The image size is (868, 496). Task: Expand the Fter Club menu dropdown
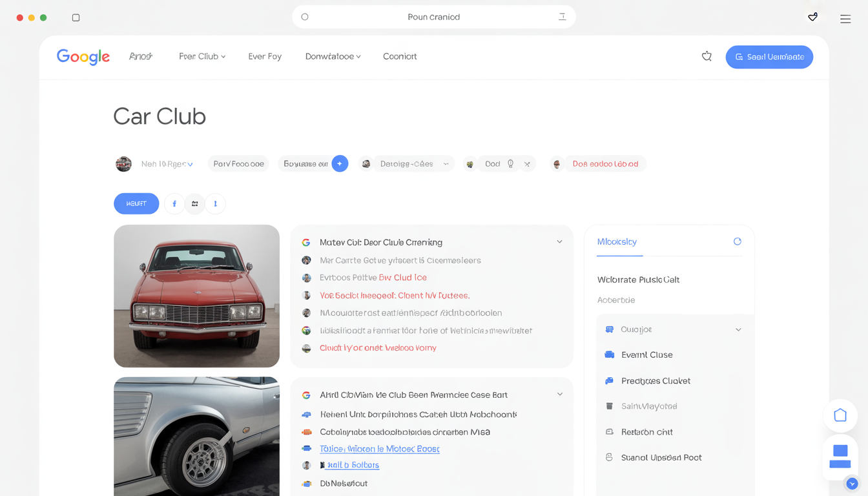[x=202, y=57]
